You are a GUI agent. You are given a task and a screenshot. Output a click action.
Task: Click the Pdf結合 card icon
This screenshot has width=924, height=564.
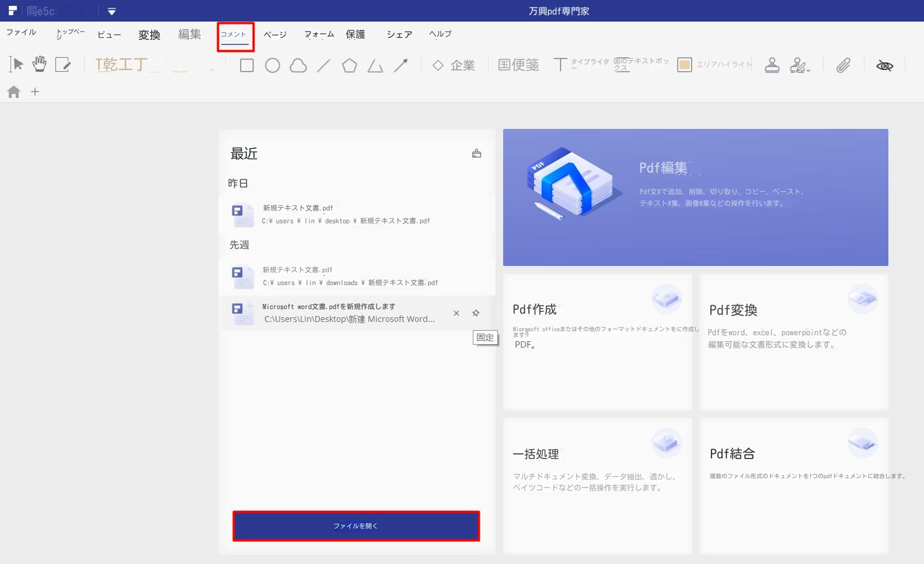coord(863,443)
